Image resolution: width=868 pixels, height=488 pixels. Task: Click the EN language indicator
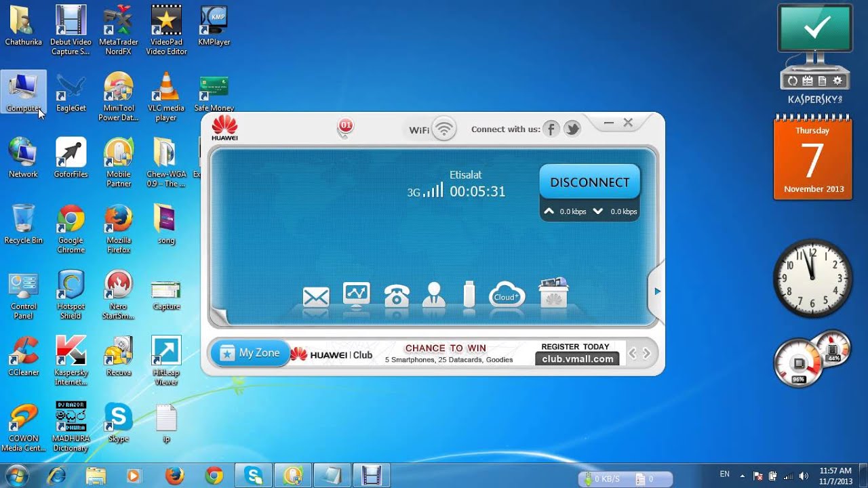[x=724, y=474]
